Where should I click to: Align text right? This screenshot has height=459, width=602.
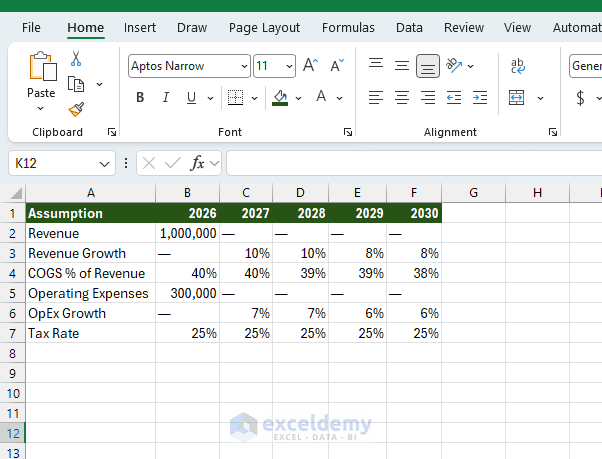428,97
